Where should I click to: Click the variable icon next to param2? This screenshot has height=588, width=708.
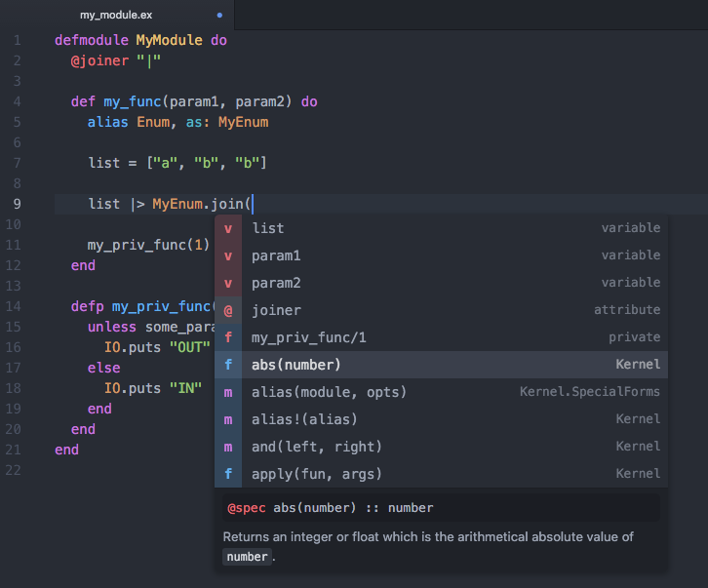click(227, 283)
